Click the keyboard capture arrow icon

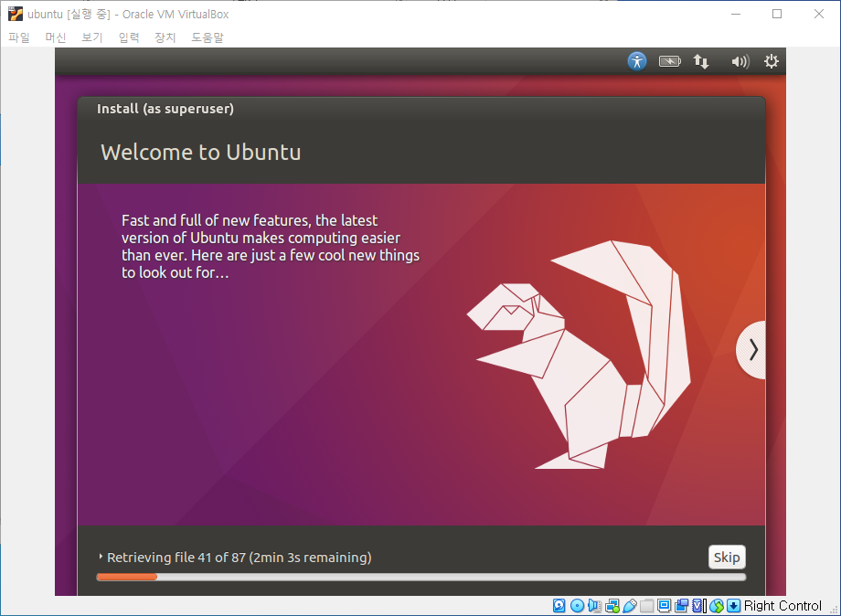(x=733, y=606)
